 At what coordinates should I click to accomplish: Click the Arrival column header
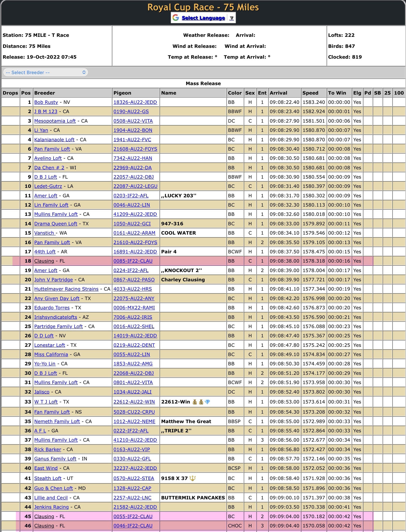(x=278, y=93)
